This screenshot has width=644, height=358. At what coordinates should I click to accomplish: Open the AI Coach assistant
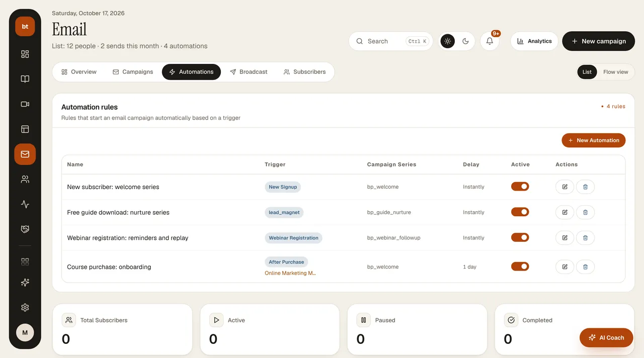(x=606, y=338)
